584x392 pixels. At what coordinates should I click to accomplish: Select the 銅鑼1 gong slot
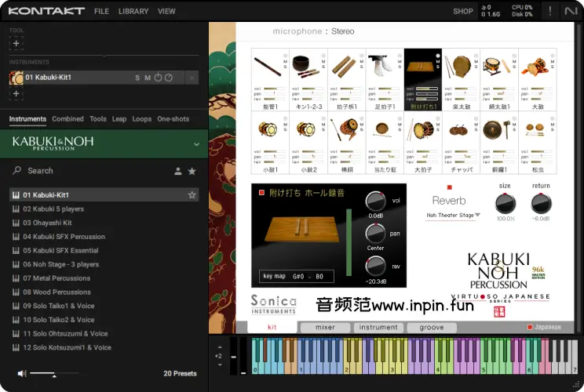(499, 143)
